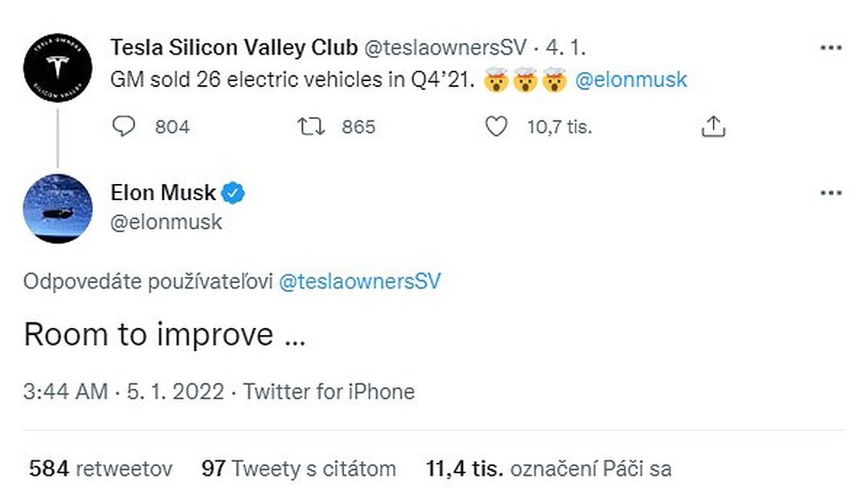This screenshot has width=868, height=499.
Task: Open Elon Musk's profile avatar
Action: point(58,209)
